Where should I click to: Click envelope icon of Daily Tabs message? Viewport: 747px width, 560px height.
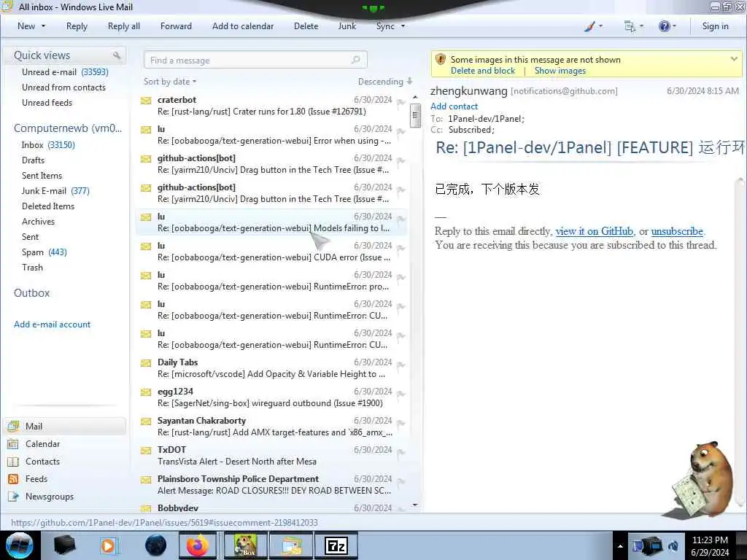[146, 363]
